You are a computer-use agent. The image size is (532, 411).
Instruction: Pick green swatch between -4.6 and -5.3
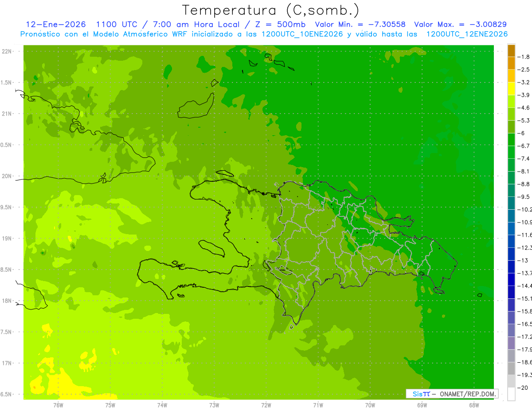511,114
